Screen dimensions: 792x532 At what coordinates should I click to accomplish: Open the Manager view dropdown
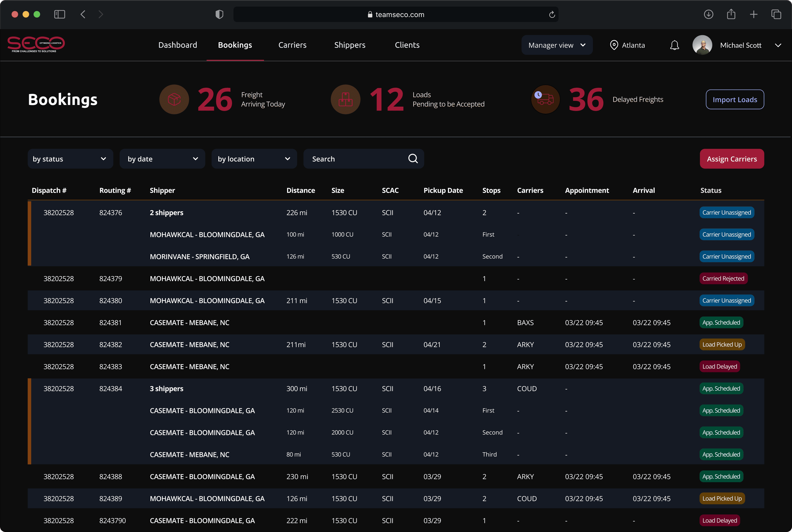[557, 45]
